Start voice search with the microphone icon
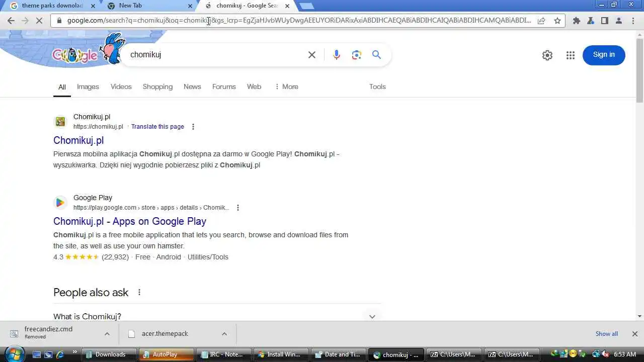The width and height of the screenshot is (644, 362). (337, 55)
